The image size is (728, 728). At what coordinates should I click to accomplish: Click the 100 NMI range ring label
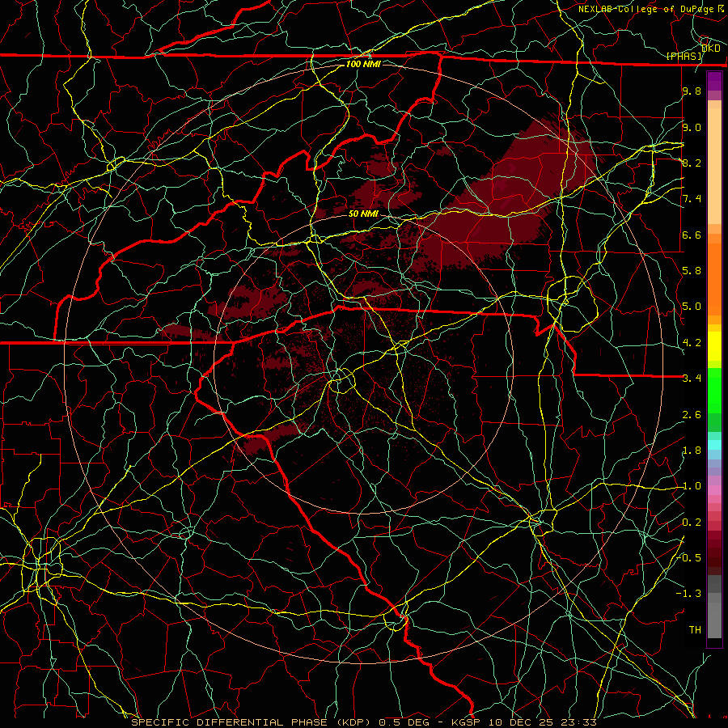(x=363, y=64)
